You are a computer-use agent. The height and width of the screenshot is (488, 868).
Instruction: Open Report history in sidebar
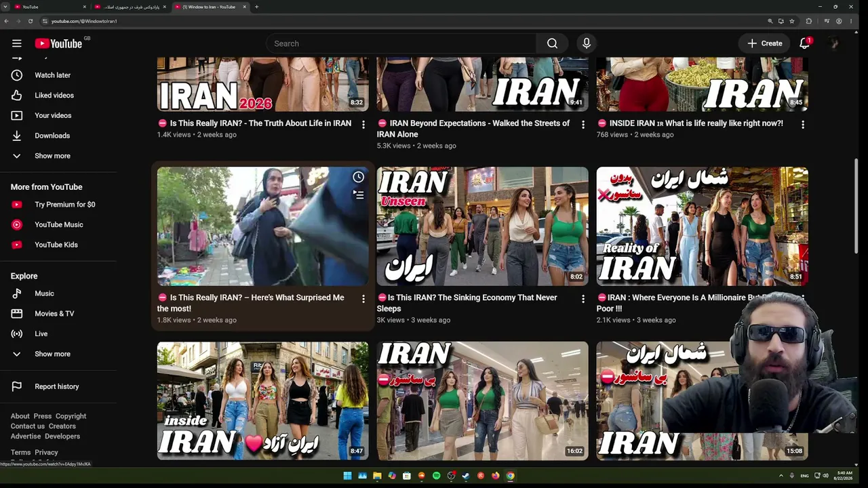(57, 386)
